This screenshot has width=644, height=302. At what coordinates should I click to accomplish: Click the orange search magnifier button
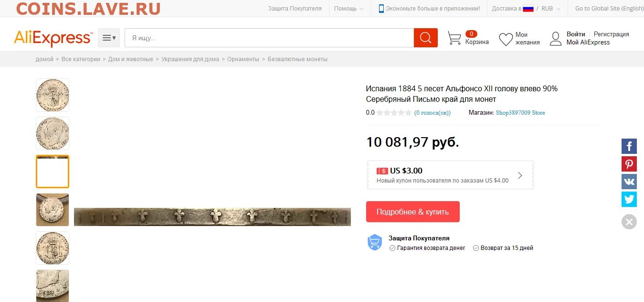coord(426,38)
